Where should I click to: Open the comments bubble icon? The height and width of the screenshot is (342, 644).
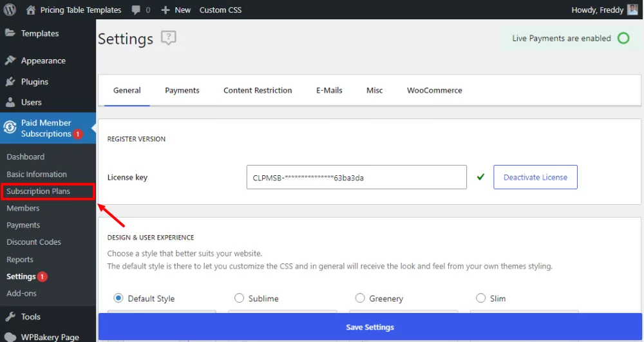[136, 10]
